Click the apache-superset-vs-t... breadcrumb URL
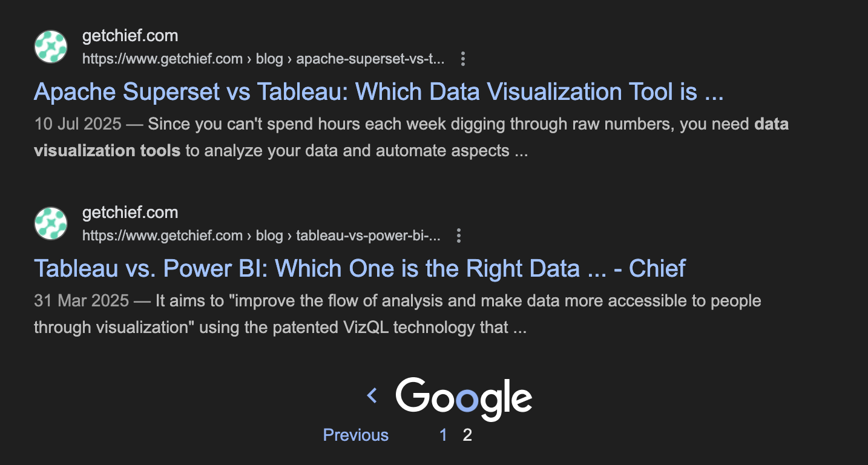 (370, 59)
